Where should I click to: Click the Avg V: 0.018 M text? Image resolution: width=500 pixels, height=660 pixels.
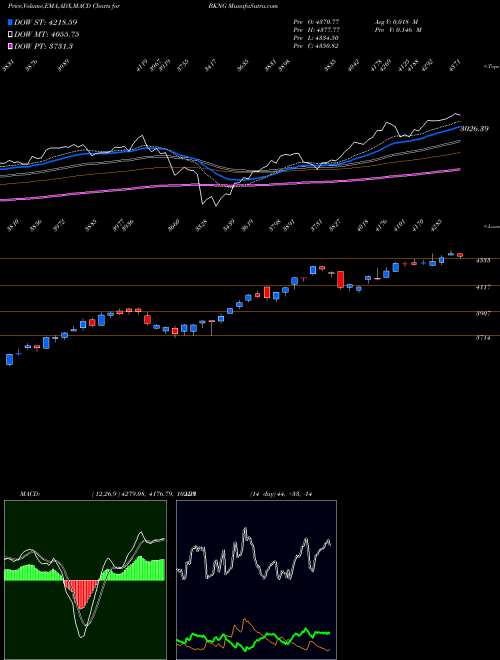397,21
